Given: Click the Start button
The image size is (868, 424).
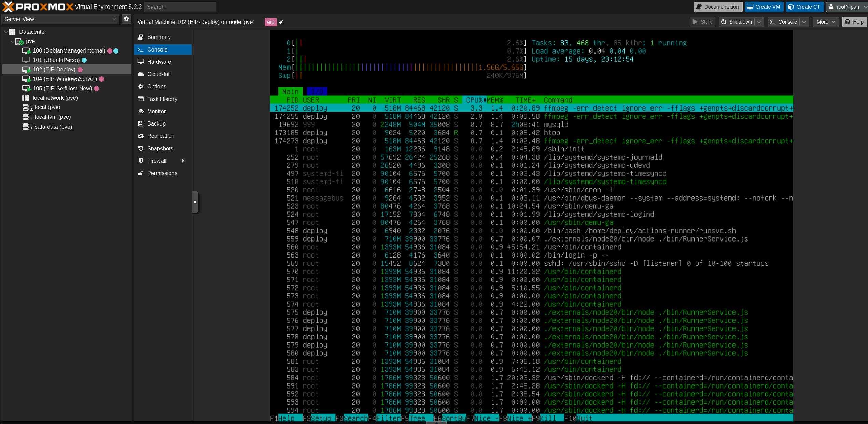Looking at the screenshot, I should pos(702,22).
